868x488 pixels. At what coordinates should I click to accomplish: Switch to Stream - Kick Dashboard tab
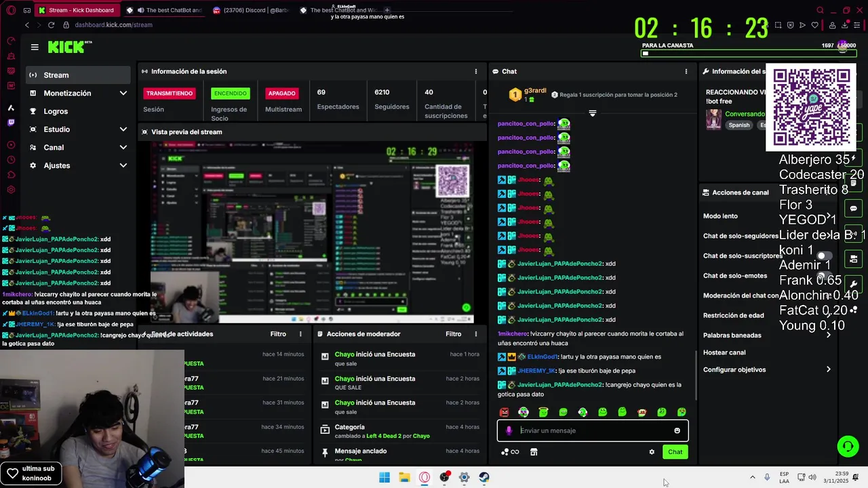[76, 10]
